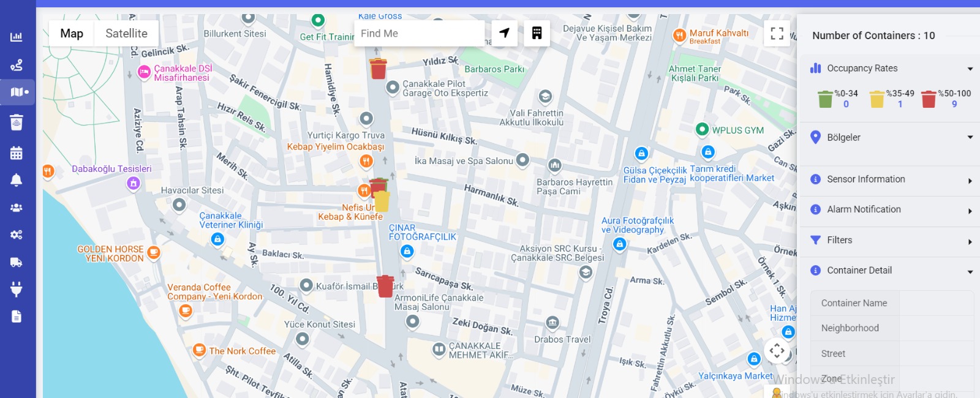Switch to the Satellite view tab
The height and width of the screenshot is (398, 980).
point(126,33)
